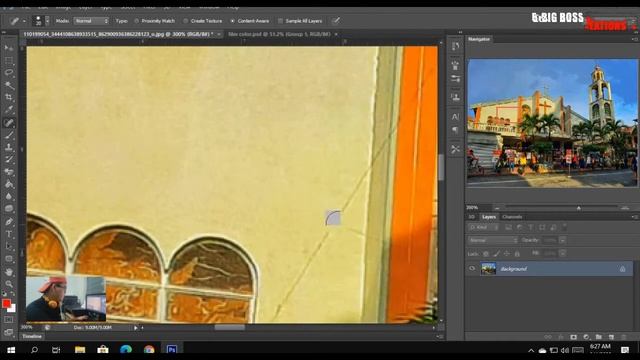Image resolution: width=640 pixels, height=360 pixels.
Task: Toggle lock all
Action: [517, 253]
